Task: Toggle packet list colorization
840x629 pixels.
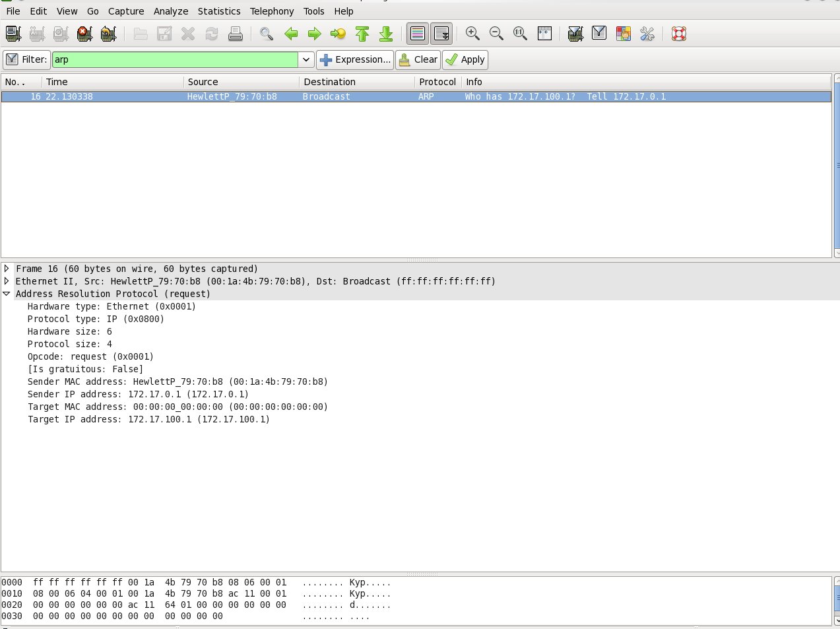Action: pos(417,34)
